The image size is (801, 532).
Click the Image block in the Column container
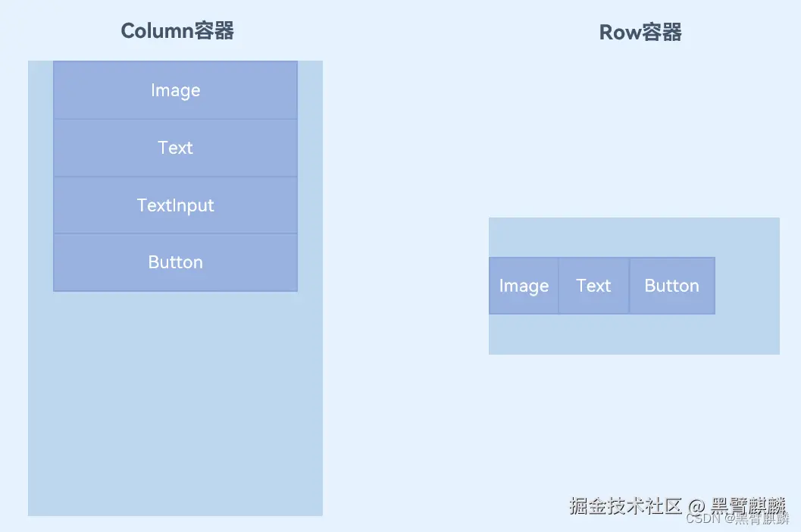175,89
